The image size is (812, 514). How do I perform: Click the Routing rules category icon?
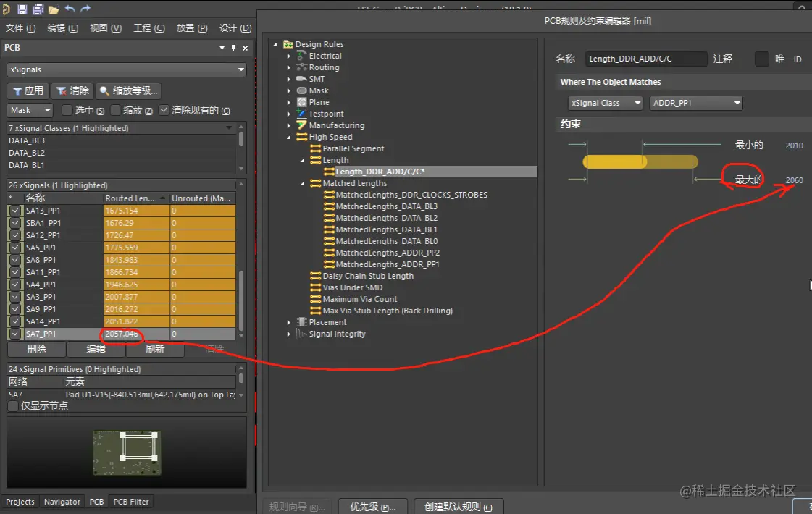coord(301,67)
